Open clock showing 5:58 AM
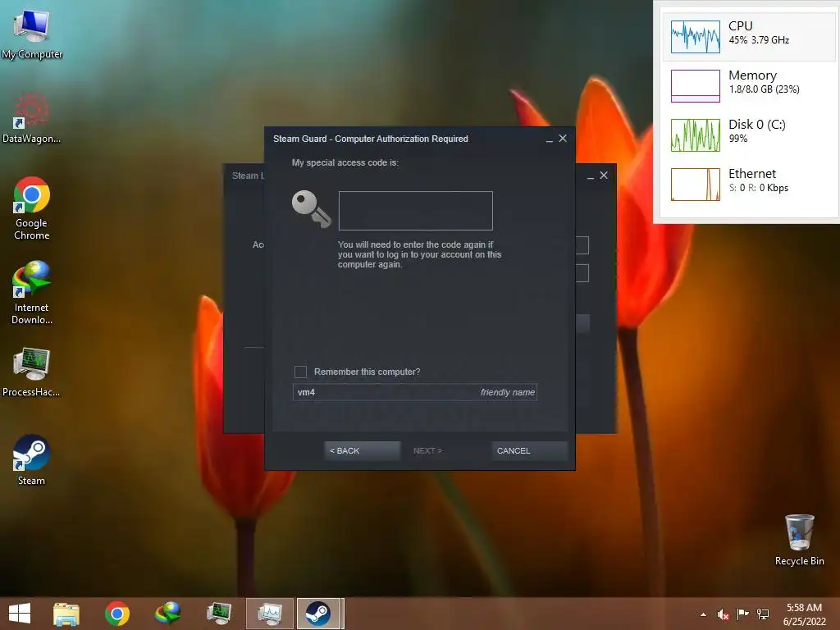Image resolution: width=840 pixels, height=630 pixels. tap(804, 614)
